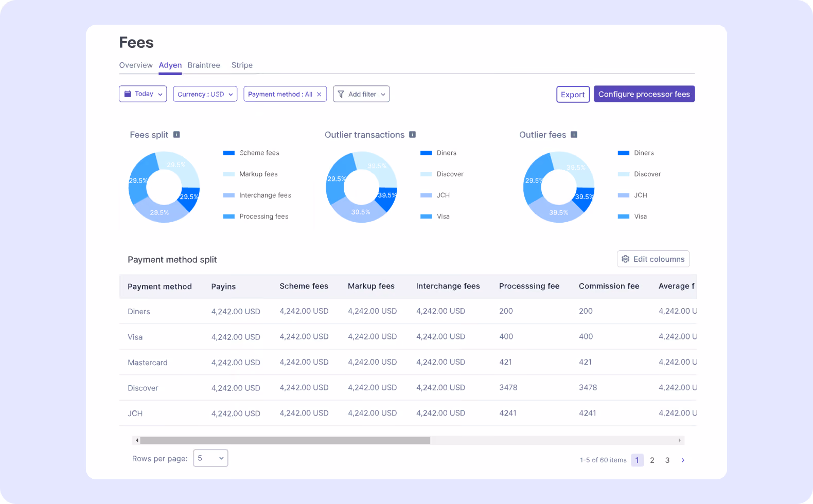The height and width of the screenshot is (504, 813).
Task: Go to next page using arrow
Action: tap(683, 460)
